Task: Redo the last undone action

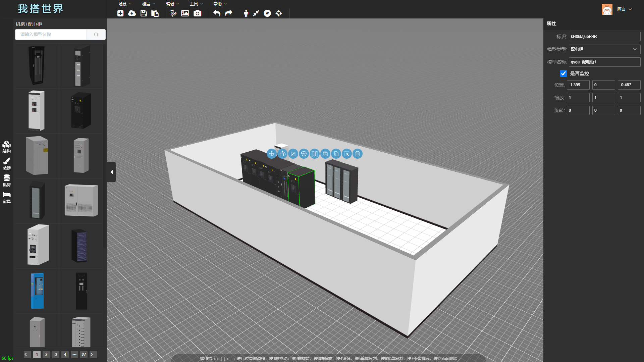Action: point(229,13)
